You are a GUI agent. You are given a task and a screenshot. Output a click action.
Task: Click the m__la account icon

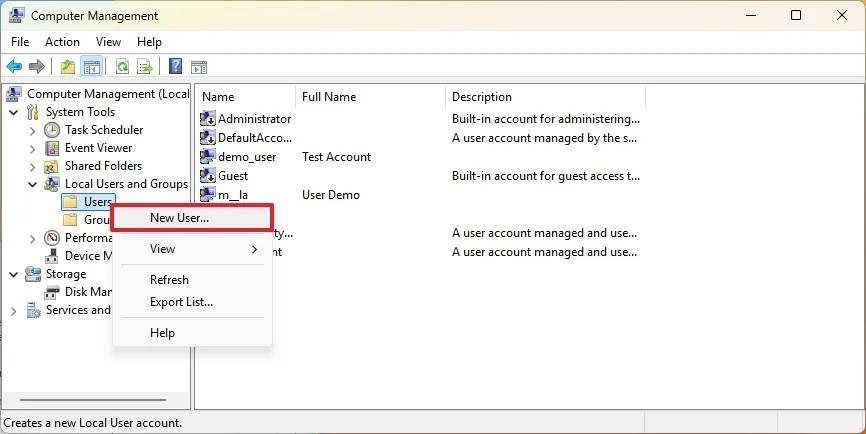coord(208,194)
